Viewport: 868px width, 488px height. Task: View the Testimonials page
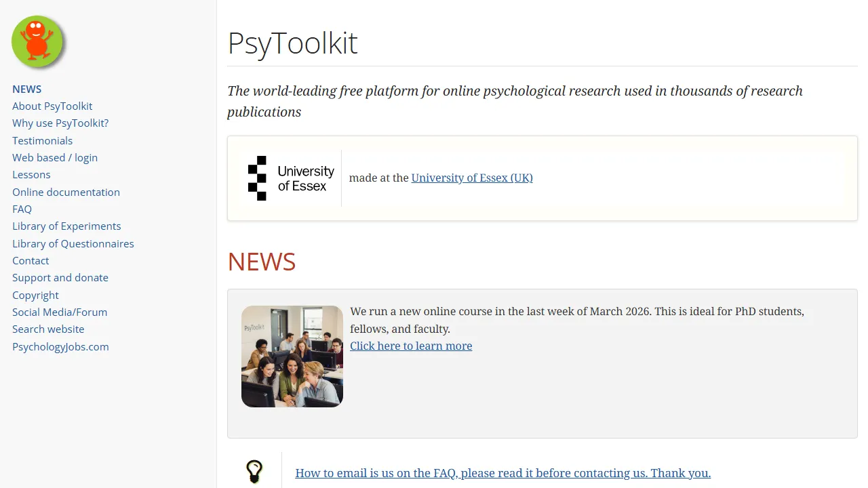click(42, 140)
